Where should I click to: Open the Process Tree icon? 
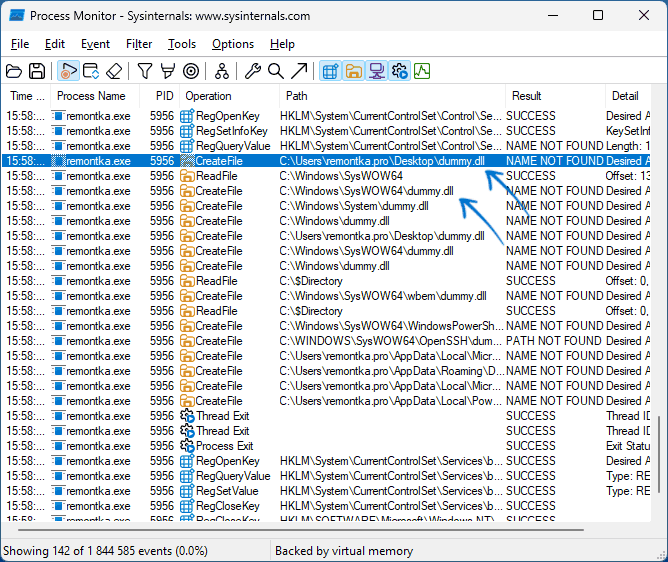[222, 71]
